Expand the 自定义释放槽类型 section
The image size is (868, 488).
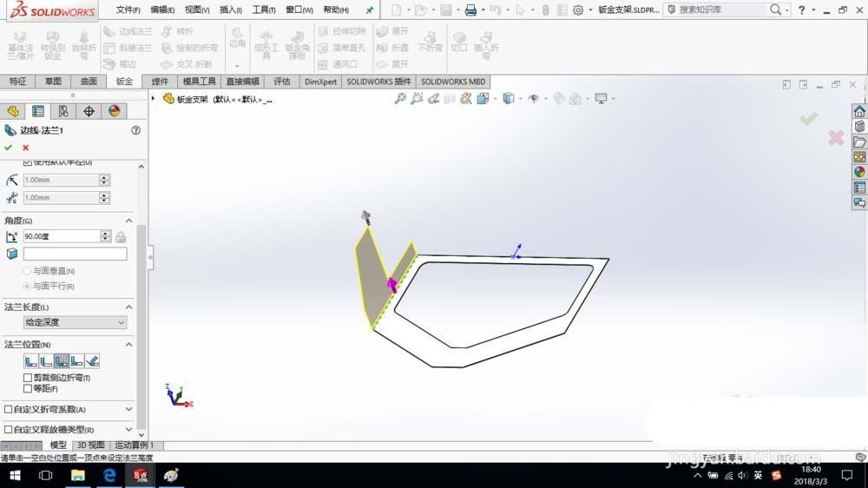point(129,429)
